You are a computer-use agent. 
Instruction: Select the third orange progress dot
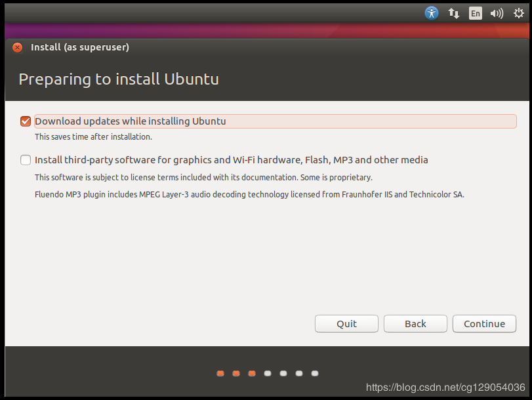[x=252, y=374]
